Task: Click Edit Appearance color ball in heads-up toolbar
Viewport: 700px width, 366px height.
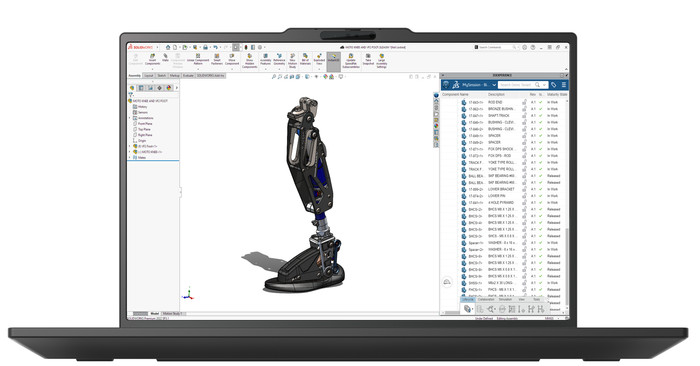Action: 325,77
